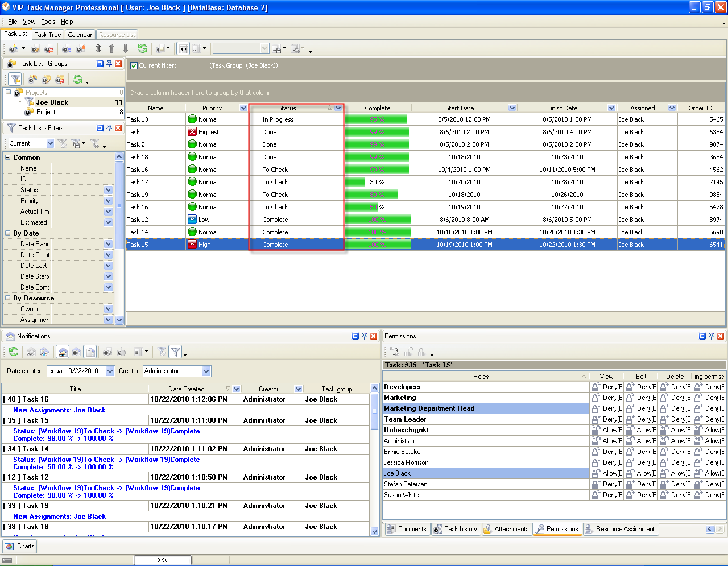Open the Creator dropdown showing Administrator

point(206,371)
